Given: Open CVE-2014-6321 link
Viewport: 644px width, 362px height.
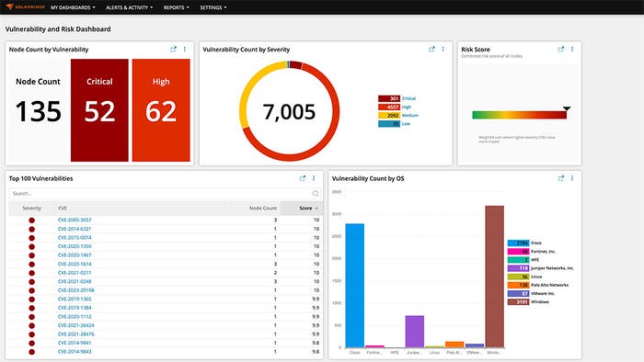Looking at the screenshot, I should (x=75, y=229).
